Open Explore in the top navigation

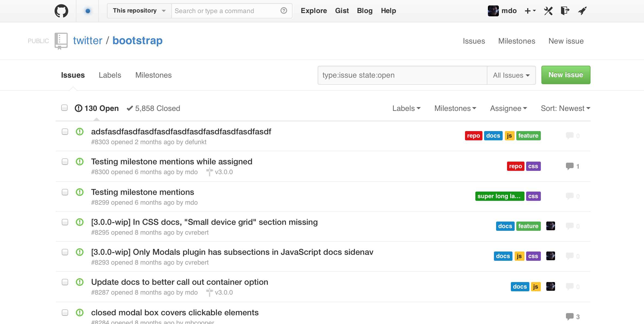(x=314, y=11)
